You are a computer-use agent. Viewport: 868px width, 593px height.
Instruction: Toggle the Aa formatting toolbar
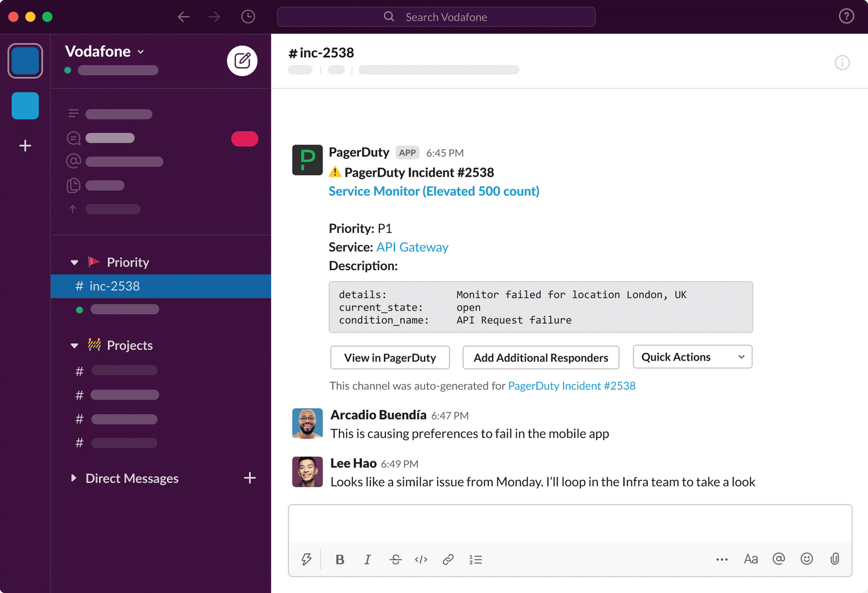click(751, 559)
